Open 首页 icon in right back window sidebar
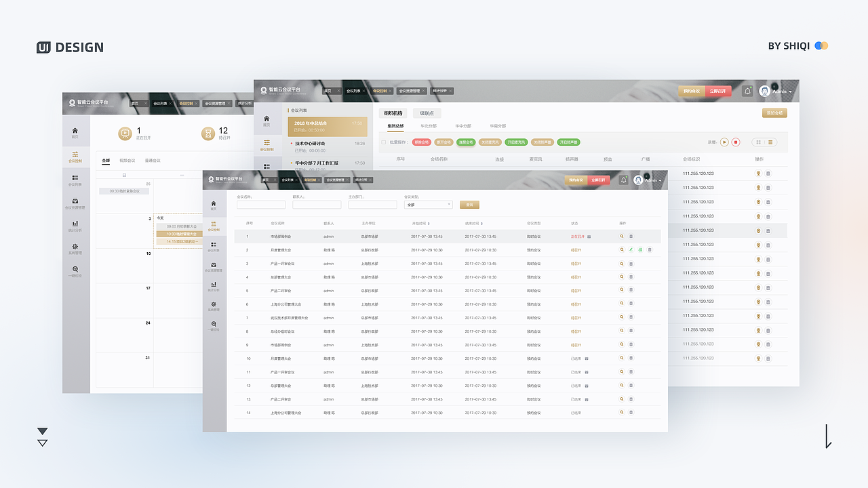This screenshot has width=868, height=488. [267, 118]
